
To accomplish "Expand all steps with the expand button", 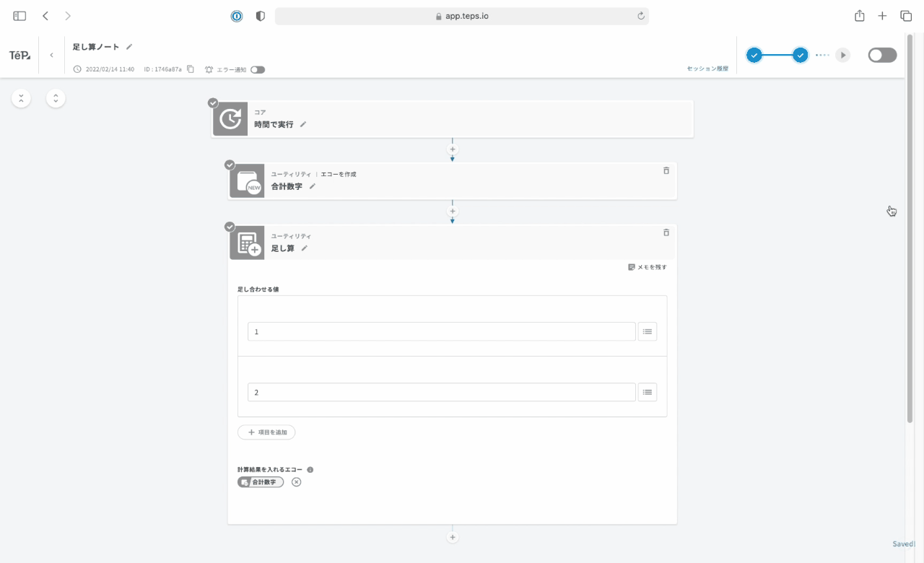I will point(56,98).
